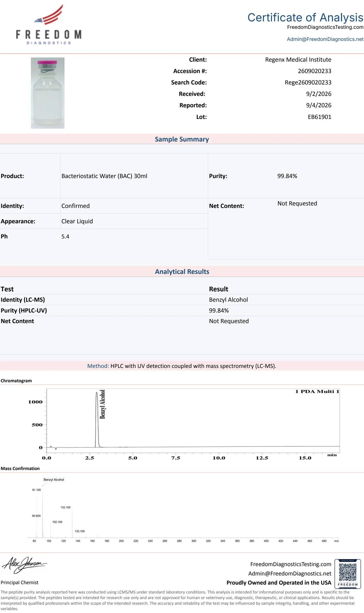
Task: Click the QR code scan-to-verify image
Action: tap(348, 574)
